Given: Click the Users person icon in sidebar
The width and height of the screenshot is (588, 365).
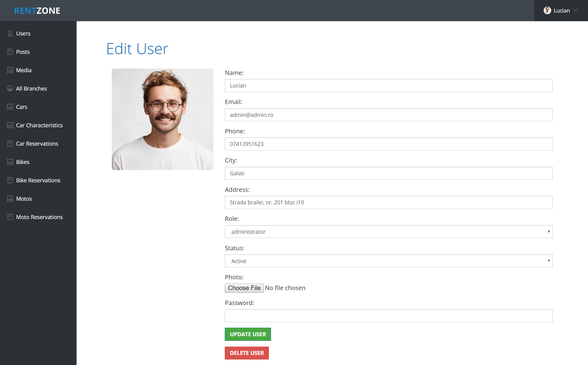Looking at the screenshot, I should coord(10,33).
